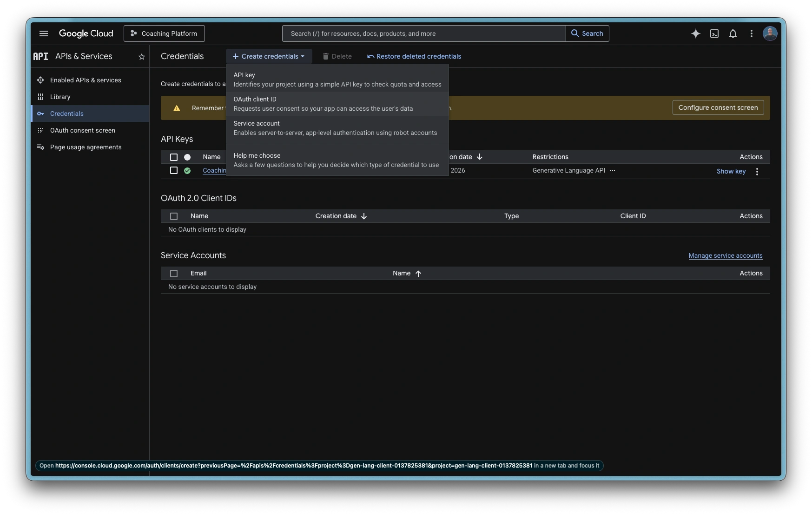Tick the Service Accounts select-all checkbox

pyautogui.click(x=174, y=274)
